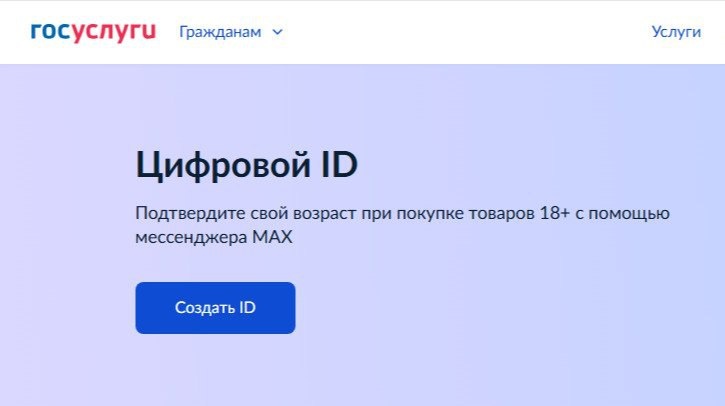Screen dimensions: 725x406
Task: Click the word MAX in description
Action: coord(272,237)
